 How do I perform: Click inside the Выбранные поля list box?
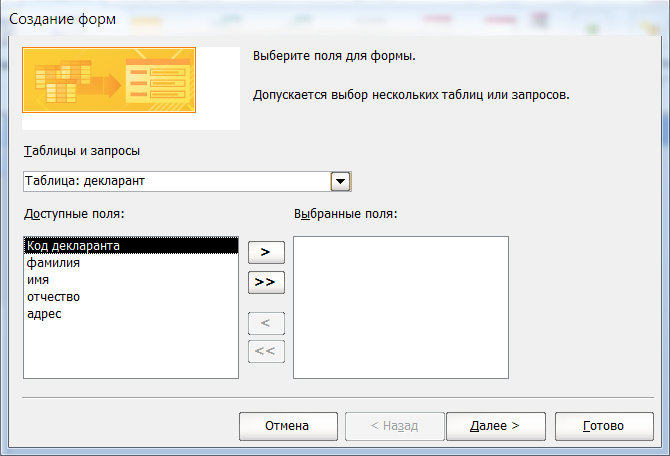click(401, 307)
